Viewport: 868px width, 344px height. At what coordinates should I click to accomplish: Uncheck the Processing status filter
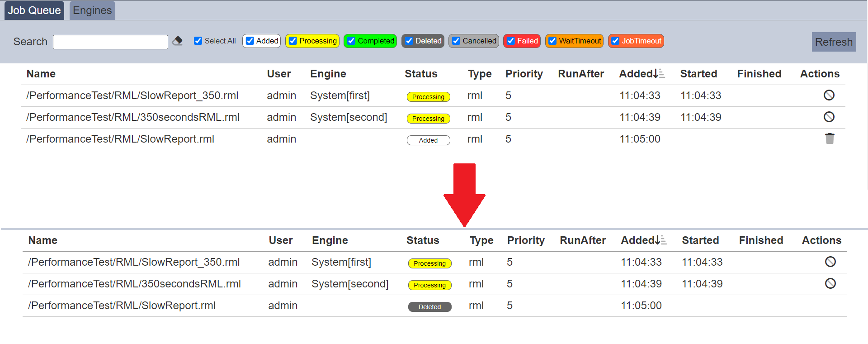[x=293, y=41]
